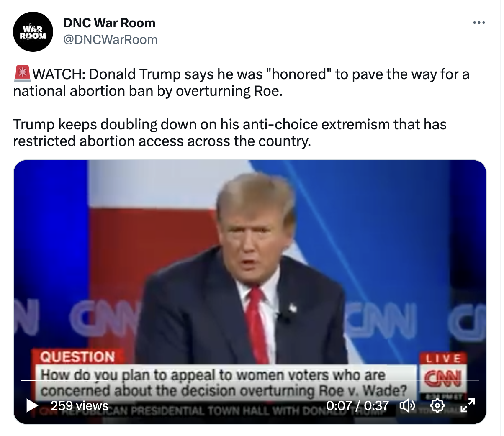Expand video to fullscreen

(x=468, y=405)
